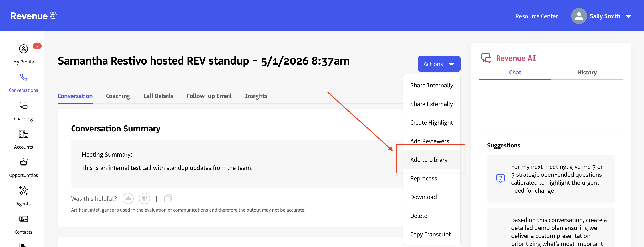Choose Create Highlight menu option
644x247 pixels.
(x=431, y=122)
